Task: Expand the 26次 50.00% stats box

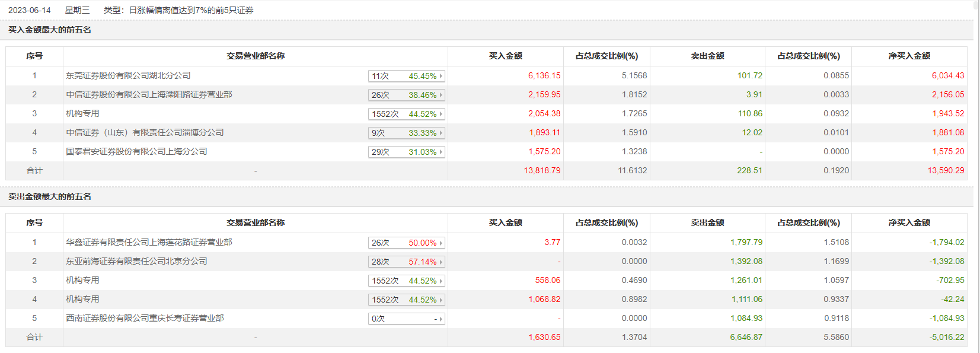Action: pos(406,243)
